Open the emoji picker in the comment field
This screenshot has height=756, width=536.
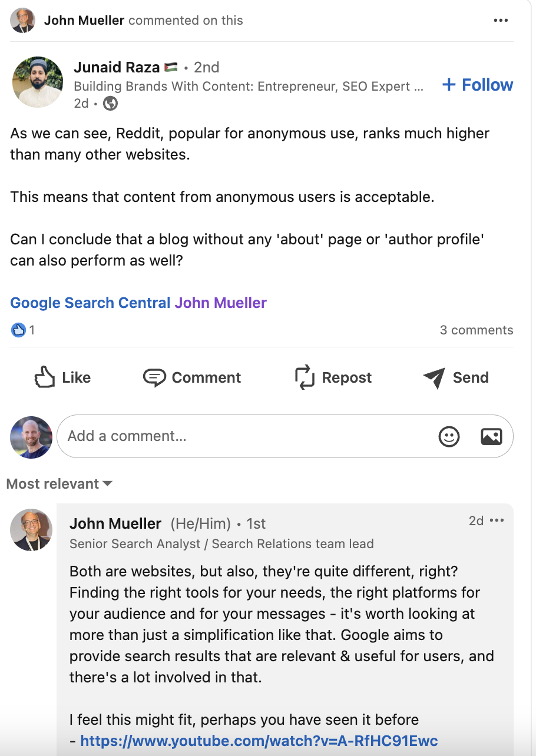point(449,436)
